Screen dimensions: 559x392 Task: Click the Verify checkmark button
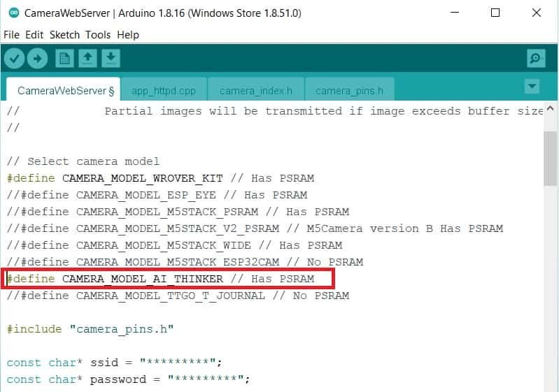click(14, 59)
